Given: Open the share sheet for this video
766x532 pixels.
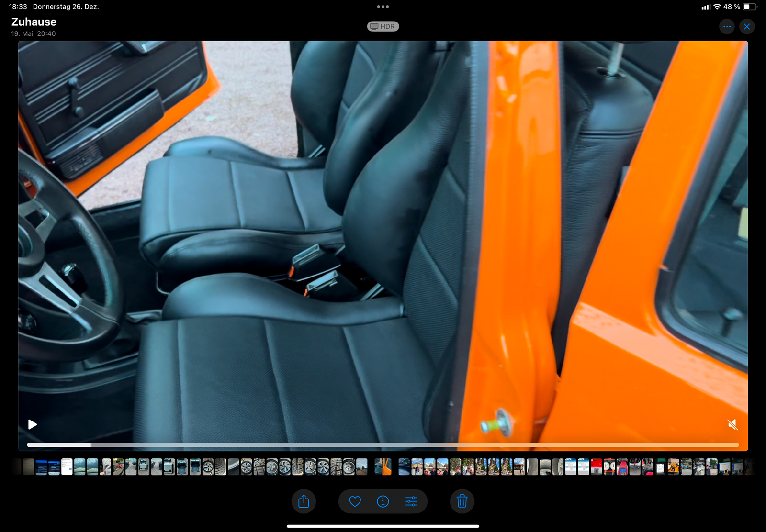Looking at the screenshot, I should pyautogui.click(x=304, y=501).
